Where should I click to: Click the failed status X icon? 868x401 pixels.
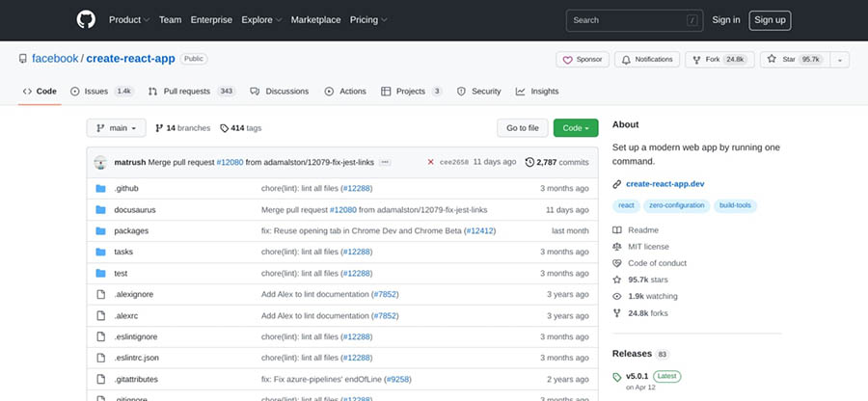430,162
